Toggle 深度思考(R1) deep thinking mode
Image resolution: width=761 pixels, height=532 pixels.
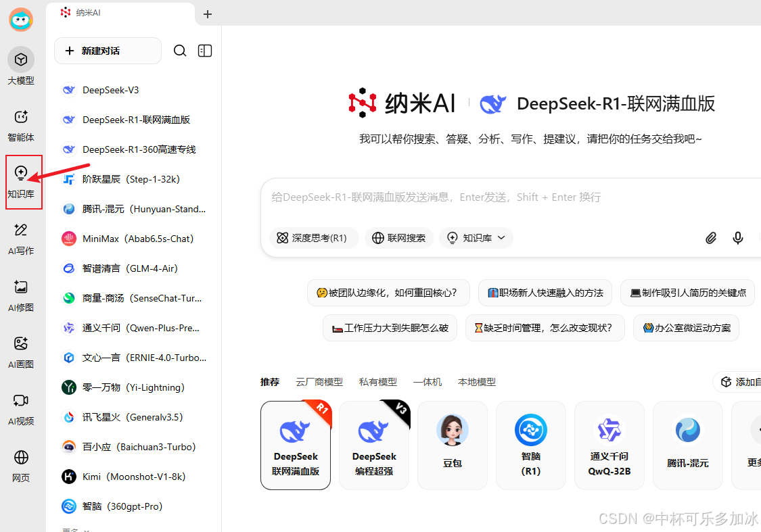point(314,238)
